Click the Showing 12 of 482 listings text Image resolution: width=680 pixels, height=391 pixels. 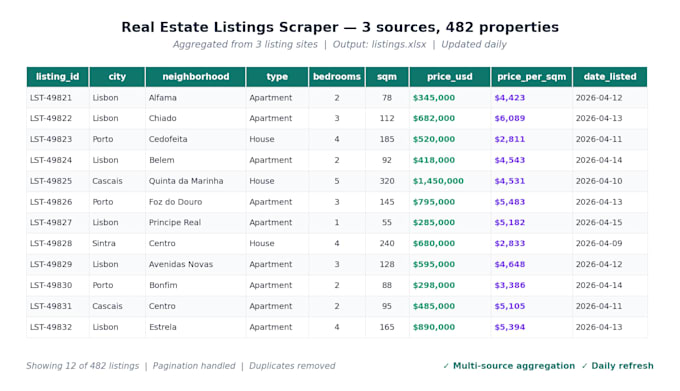(82, 366)
